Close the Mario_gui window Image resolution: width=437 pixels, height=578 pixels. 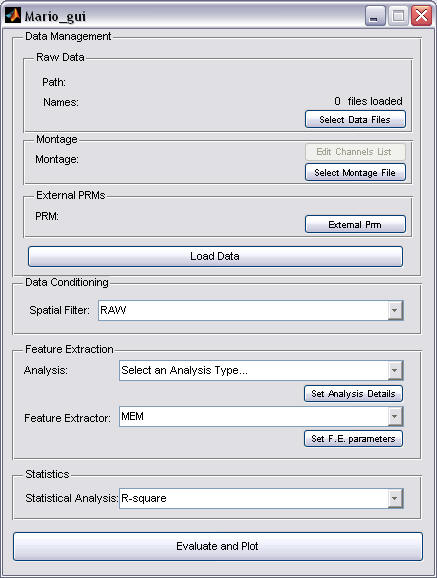(x=422, y=15)
